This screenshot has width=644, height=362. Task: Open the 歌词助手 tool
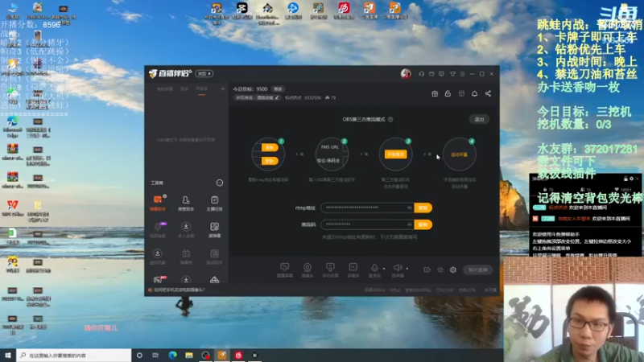pyautogui.click(x=214, y=257)
